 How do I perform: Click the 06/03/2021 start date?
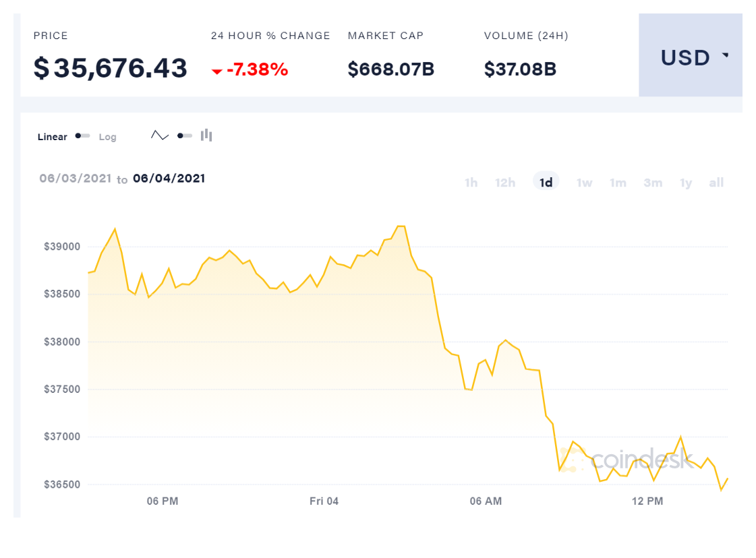(75, 178)
